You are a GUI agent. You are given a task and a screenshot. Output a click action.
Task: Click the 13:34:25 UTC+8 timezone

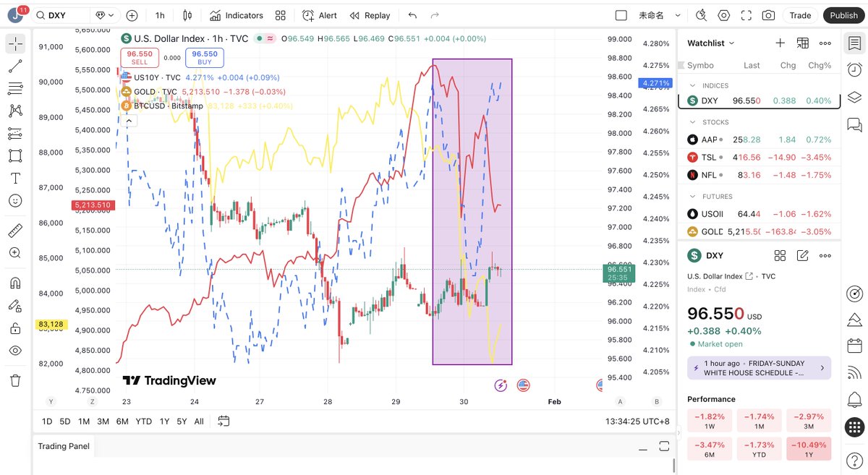[x=638, y=421]
